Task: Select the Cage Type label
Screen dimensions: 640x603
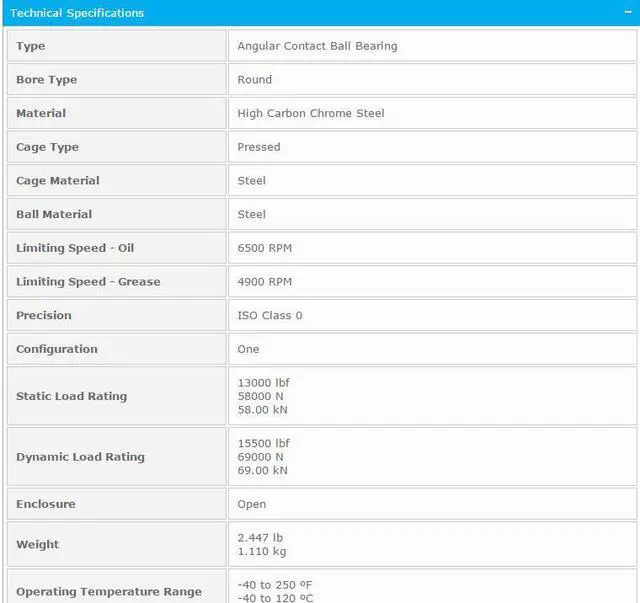Action: (47, 147)
